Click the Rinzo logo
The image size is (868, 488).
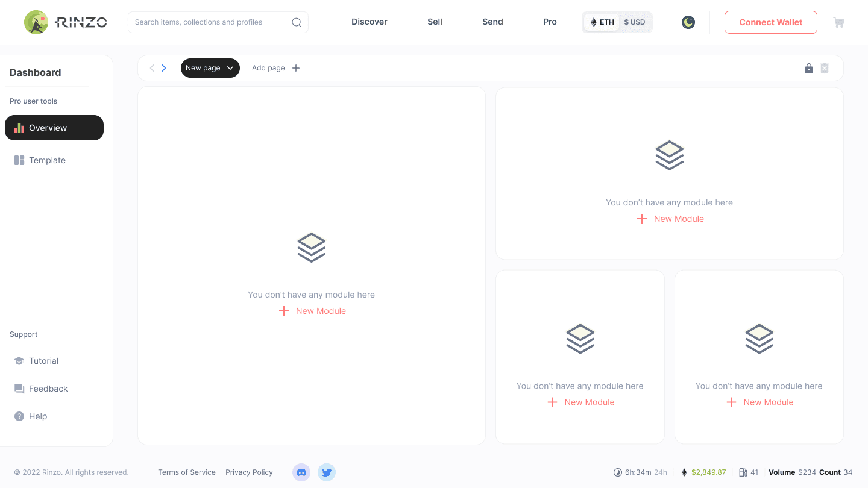[65, 22]
